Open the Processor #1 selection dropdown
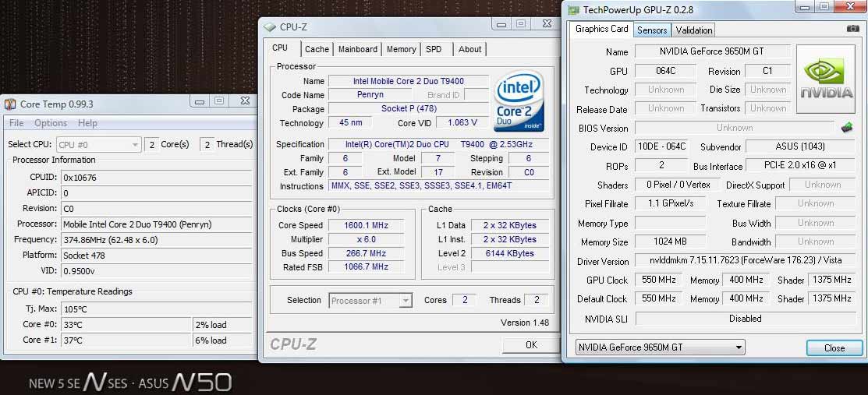868x395 pixels. pyautogui.click(x=370, y=301)
